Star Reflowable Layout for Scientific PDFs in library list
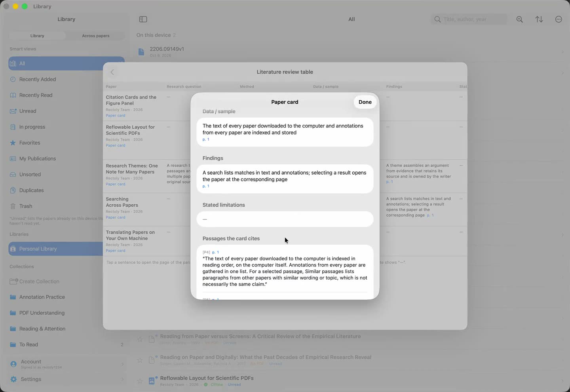Image resolution: width=570 pixels, height=392 pixels. pyautogui.click(x=140, y=381)
